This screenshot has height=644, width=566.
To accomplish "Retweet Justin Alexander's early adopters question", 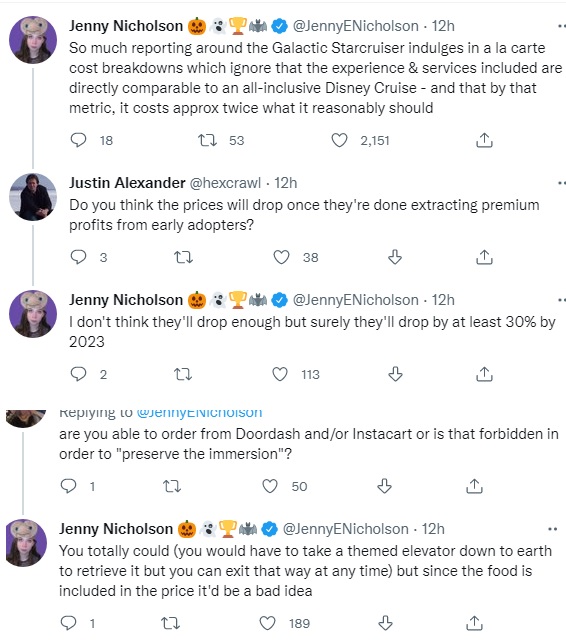I will click(183, 258).
